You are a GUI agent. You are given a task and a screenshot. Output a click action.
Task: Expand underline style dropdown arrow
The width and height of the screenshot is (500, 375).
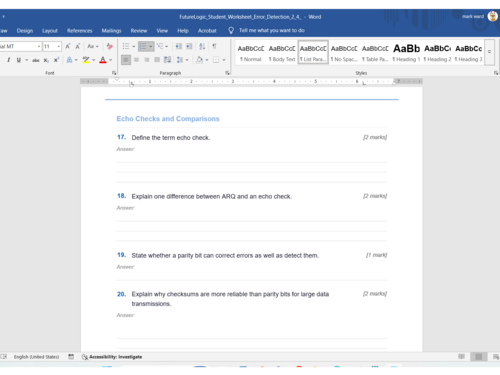click(26, 60)
